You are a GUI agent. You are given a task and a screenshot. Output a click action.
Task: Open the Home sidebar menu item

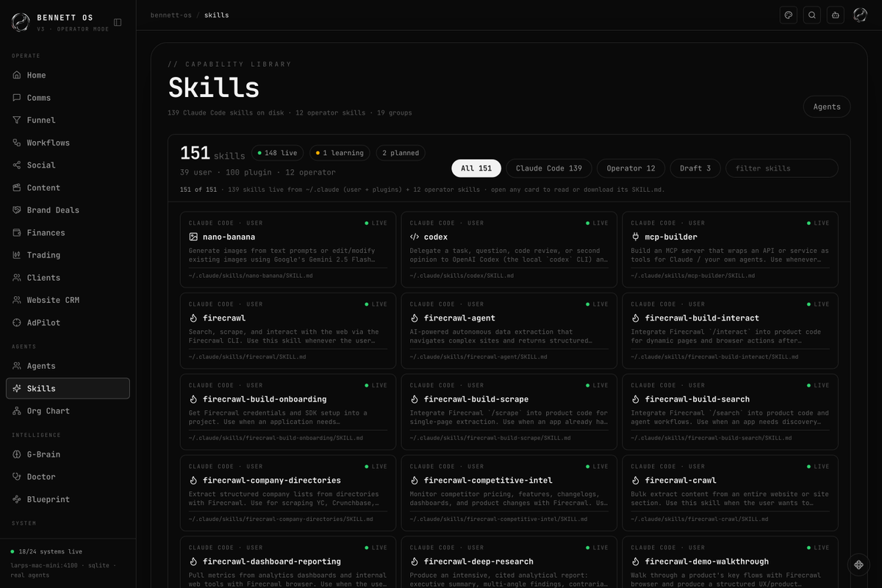tap(68, 75)
